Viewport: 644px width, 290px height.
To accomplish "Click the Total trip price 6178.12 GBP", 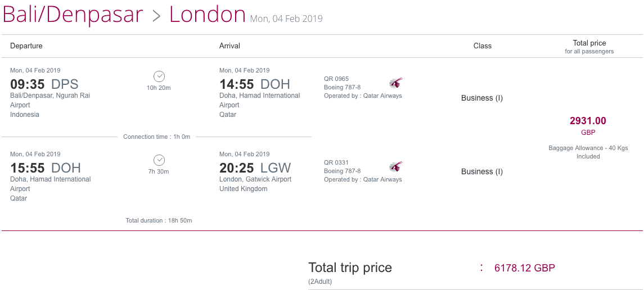I will click(525, 268).
